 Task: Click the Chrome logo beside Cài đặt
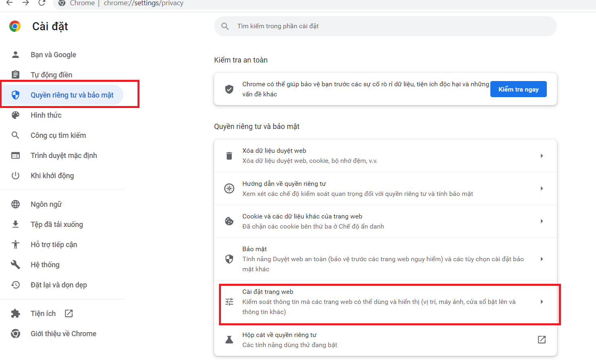click(x=15, y=26)
